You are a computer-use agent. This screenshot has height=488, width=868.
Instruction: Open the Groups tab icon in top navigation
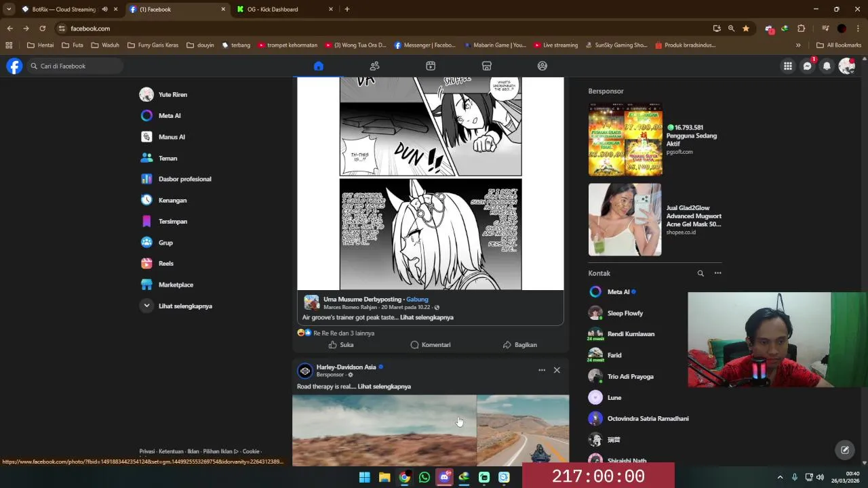pos(542,66)
